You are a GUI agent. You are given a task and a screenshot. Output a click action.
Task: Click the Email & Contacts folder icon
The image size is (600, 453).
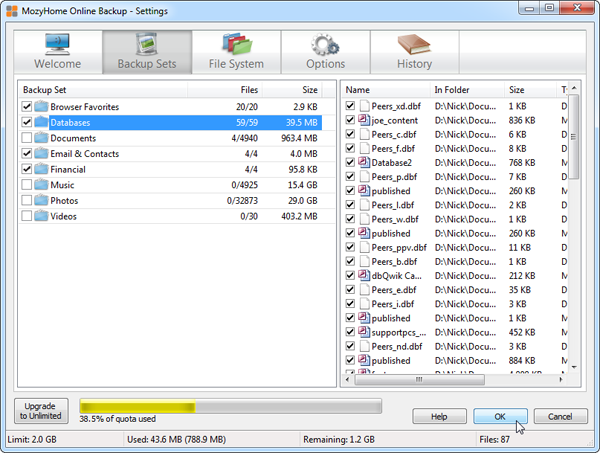[x=41, y=153]
